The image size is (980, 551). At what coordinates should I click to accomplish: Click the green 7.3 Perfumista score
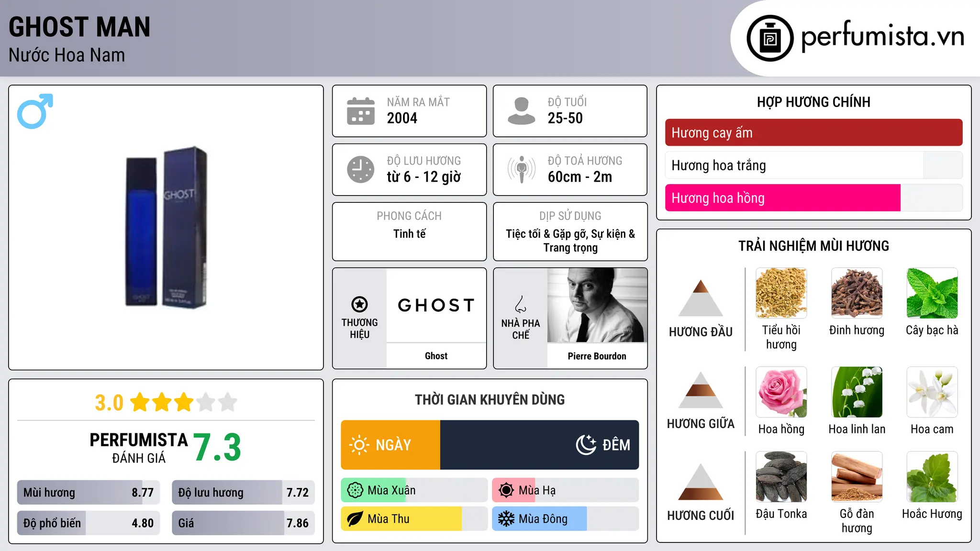tap(217, 447)
